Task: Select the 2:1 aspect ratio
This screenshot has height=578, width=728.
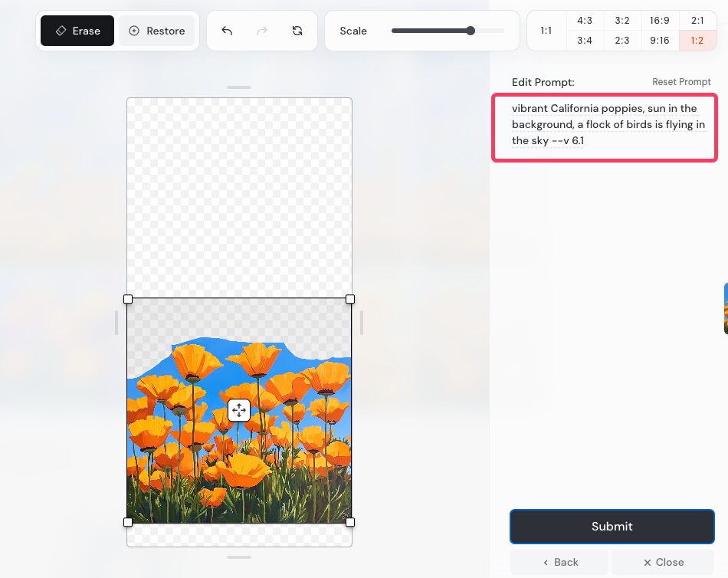Action: tap(697, 21)
